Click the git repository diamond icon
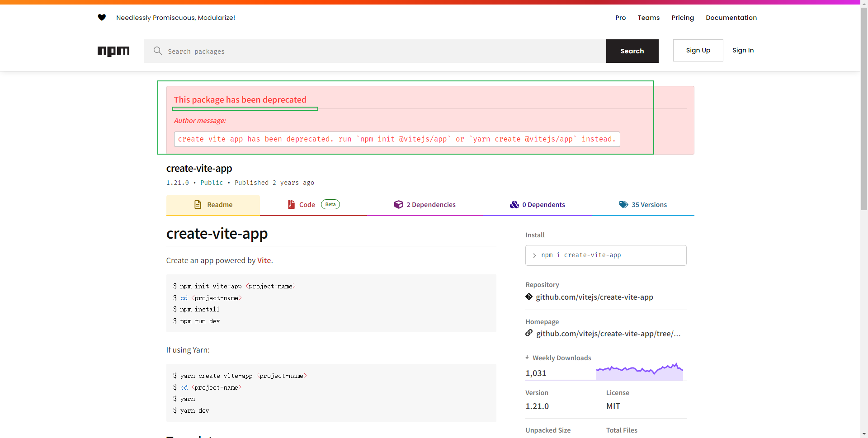This screenshot has width=868, height=438. click(x=529, y=297)
